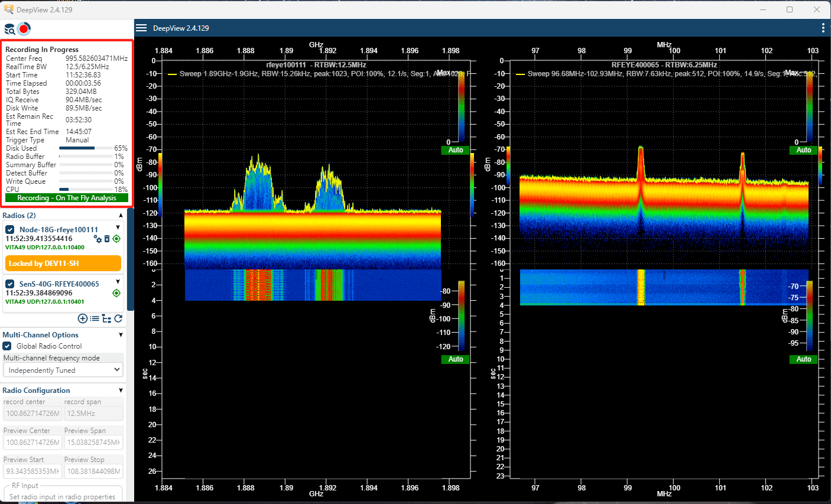Open the Multi-channel frequency mode dropdown
The width and height of the screenshot is (831, 504).
(63, 370)
